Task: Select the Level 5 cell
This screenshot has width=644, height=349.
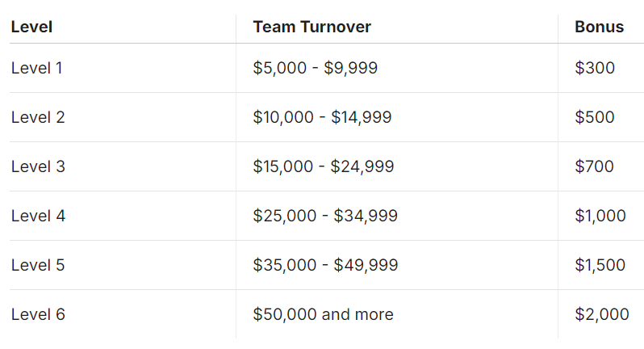Action: pos(38,265)
